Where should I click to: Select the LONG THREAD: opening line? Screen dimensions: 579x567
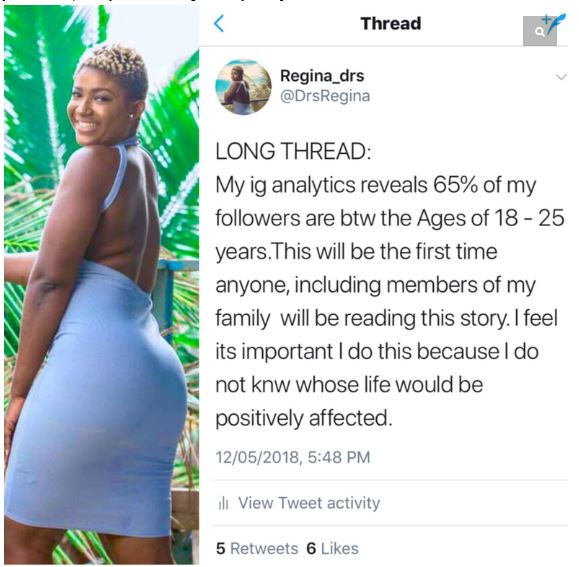click(293, 151)
